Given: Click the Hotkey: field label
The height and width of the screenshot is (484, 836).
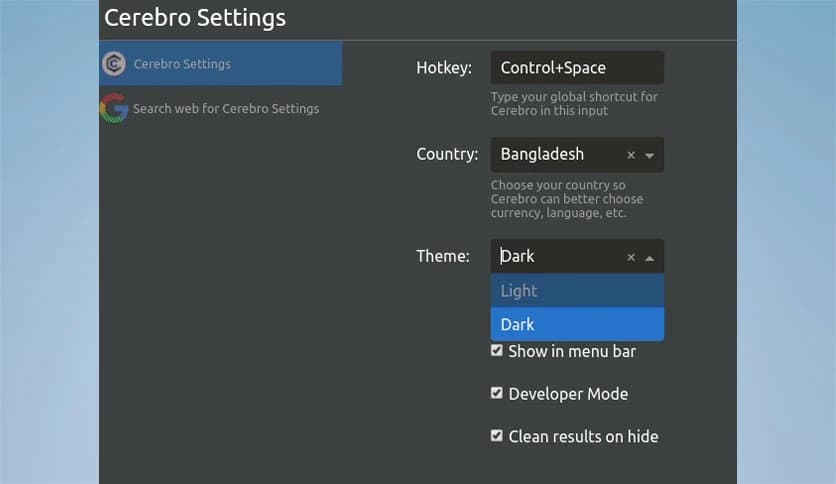Looking at the screenshot, I should [x=443, y=68].
